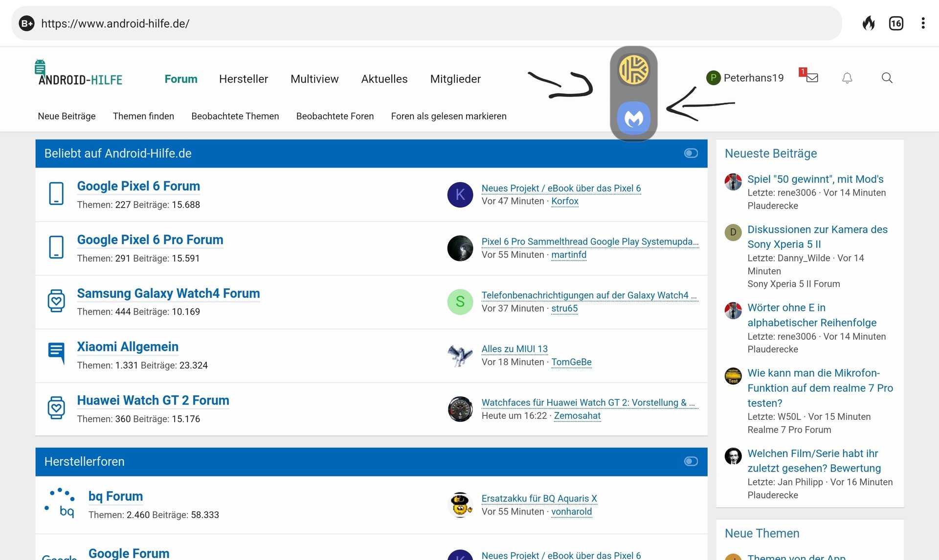Open Wörter ohne E in alphabetischer Reihenfolge
Screen dimensions: 939x560
click(x=812, y=315)
